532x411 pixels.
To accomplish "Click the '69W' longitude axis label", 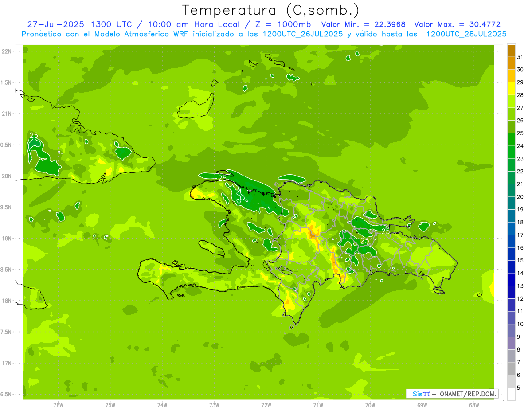I will click(x=422, y=405).
